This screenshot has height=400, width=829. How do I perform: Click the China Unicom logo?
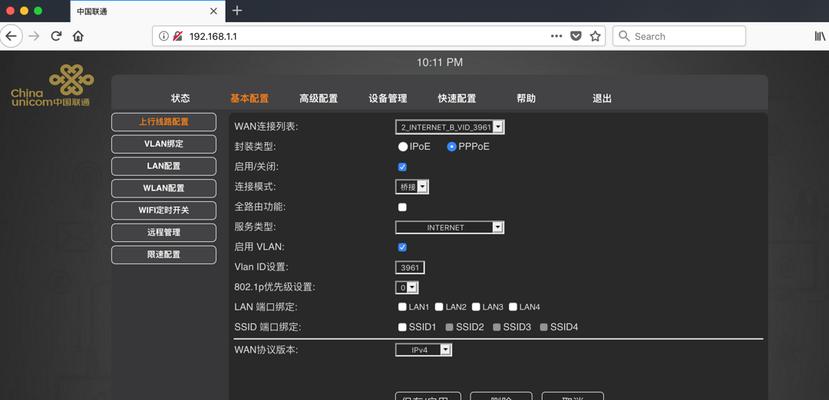(52, 86)
